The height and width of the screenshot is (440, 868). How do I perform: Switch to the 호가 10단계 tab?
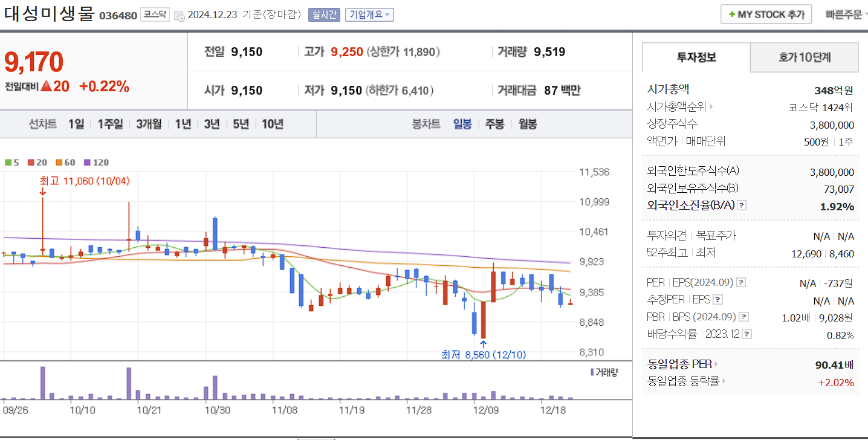point(804,57)
